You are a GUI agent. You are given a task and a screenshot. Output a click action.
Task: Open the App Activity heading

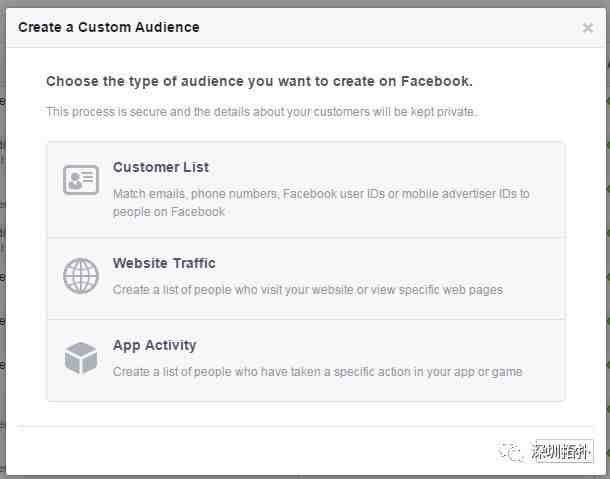[154, 346]
